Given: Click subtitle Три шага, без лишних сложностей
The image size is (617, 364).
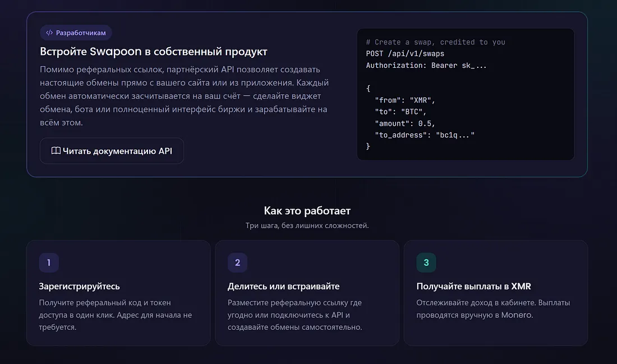Looking at the screenshot, I should pos(307,225).
